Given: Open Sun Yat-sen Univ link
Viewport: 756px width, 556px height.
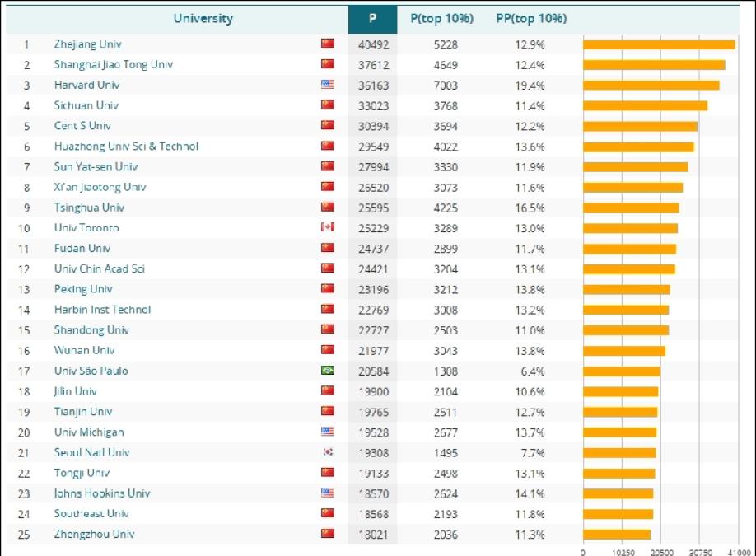Looking at the screenshot, I should tap(96, 167).
